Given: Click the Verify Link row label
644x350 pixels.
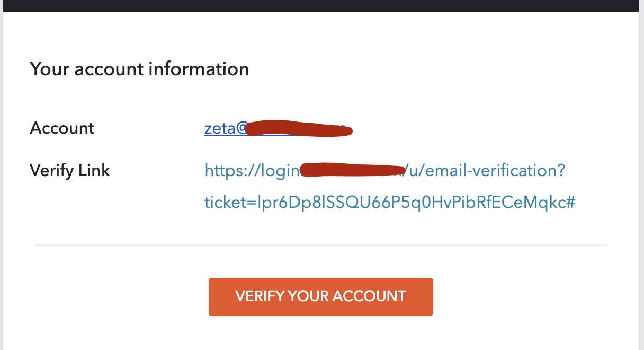Looking at the screenshot, I should (x=69, y=170).
